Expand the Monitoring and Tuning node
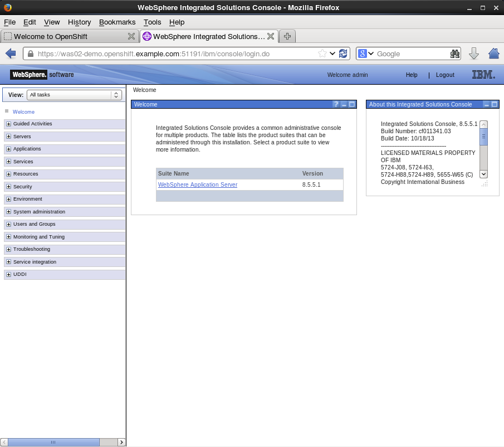Image resolution: width=504 pixels, height=447 pixels. click(9, 237)
